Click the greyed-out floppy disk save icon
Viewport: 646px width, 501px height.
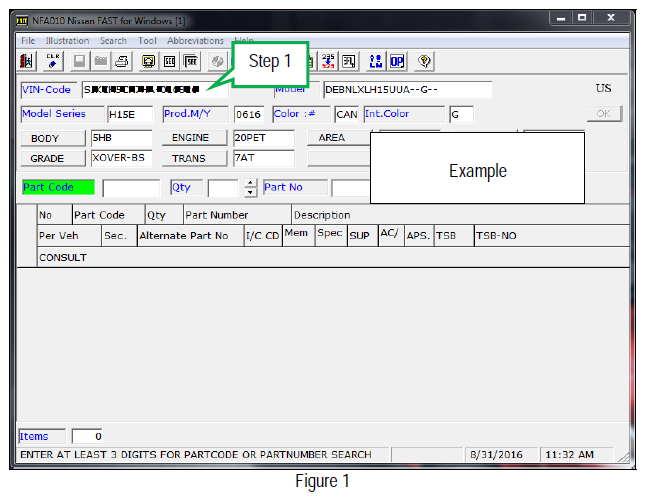pyautogui.click(x=79, y=61)
